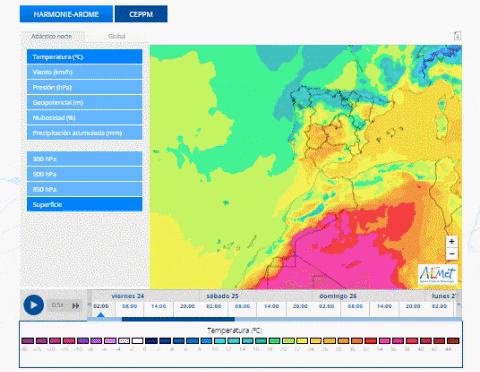Click the bright red legend swatch at 32
The image size is (480, 372).
point(371,341)
